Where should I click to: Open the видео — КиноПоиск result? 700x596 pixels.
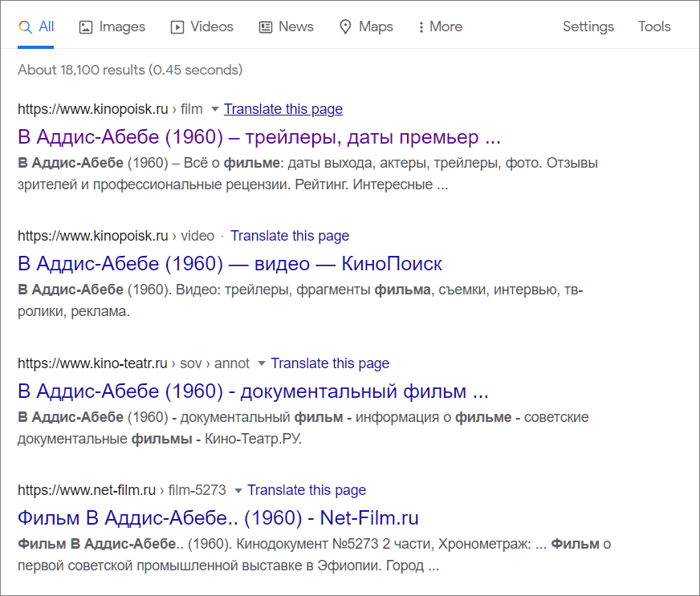[x=230, y=264]
